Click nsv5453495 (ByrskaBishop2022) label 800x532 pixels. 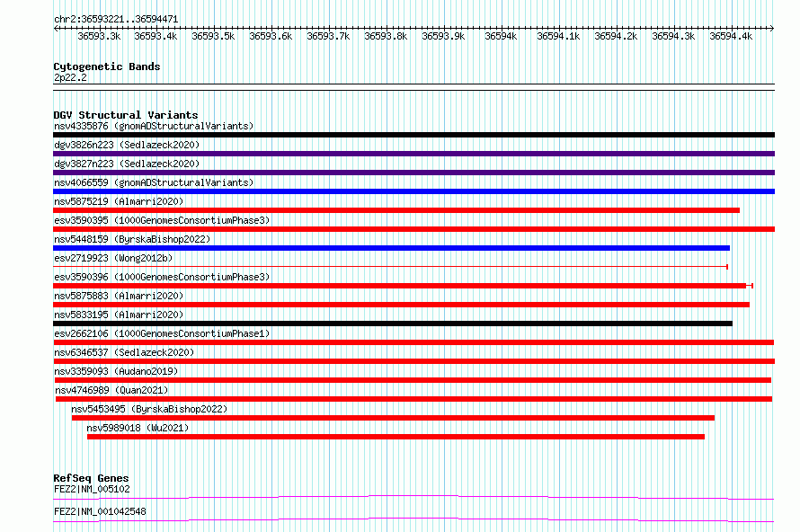coord(149,409)
